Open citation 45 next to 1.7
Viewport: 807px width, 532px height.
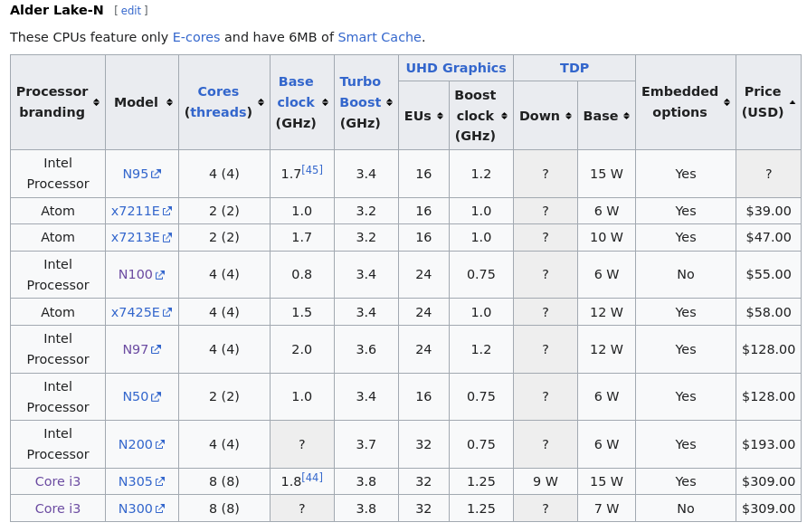(x=311, y=169)
